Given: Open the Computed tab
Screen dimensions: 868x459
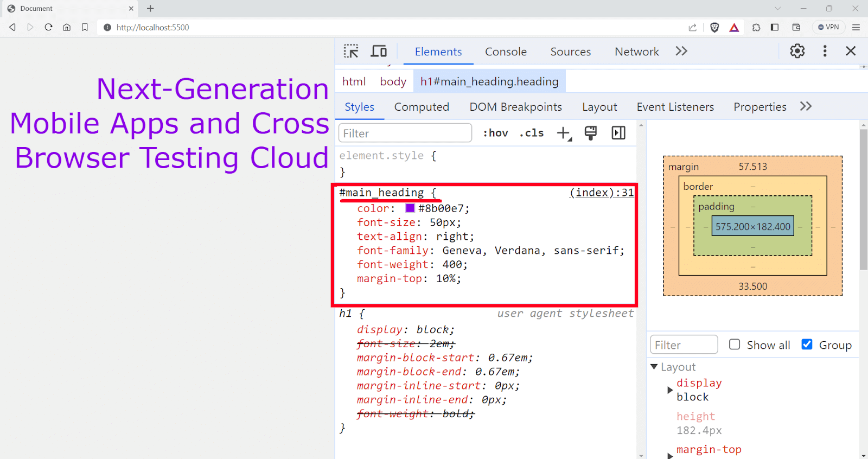Looking at the screenshot, I should (422, 107).
